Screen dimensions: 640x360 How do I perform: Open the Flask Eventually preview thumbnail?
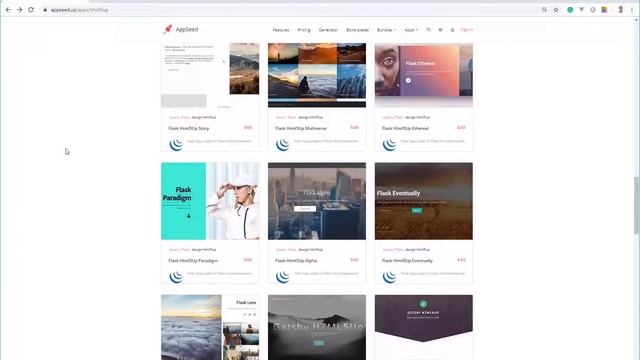(x=424, y=201)
